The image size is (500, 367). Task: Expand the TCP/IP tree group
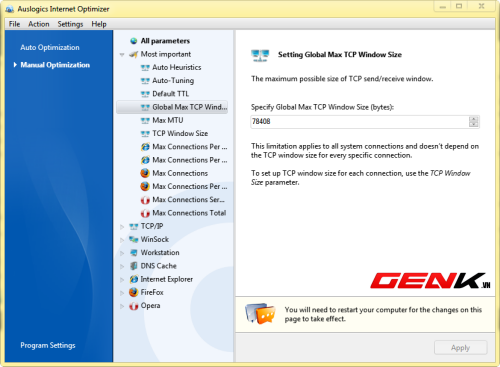coord(122,227)
